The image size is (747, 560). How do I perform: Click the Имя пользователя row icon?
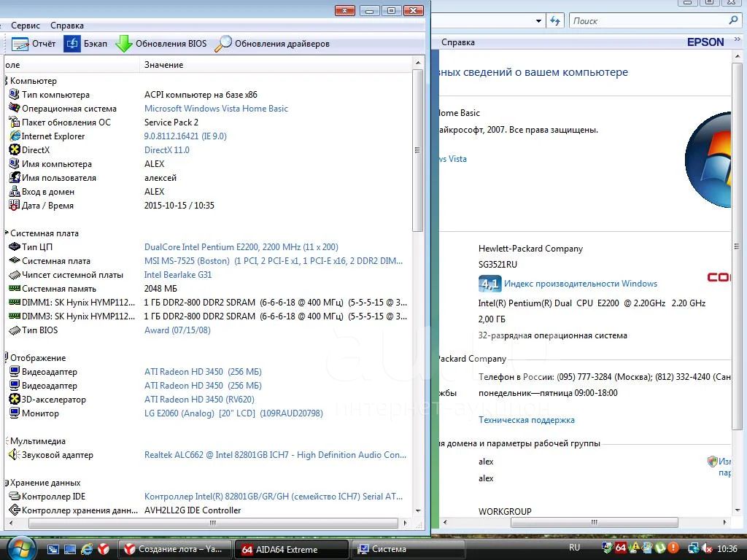pos(15,177)
